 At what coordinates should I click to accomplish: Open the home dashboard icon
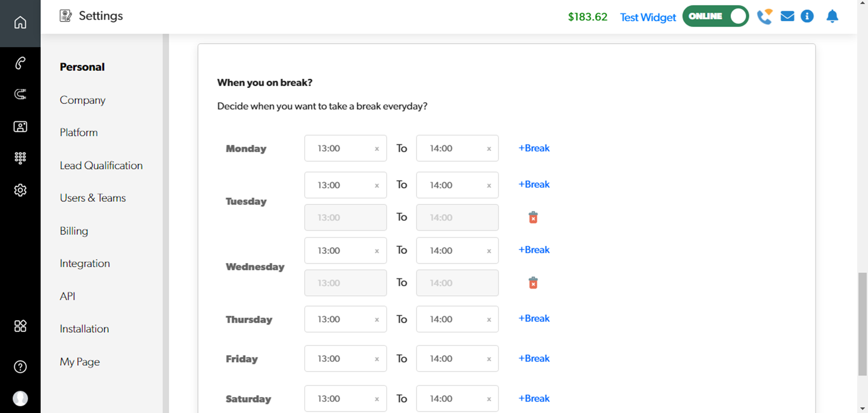pos(20,22)
